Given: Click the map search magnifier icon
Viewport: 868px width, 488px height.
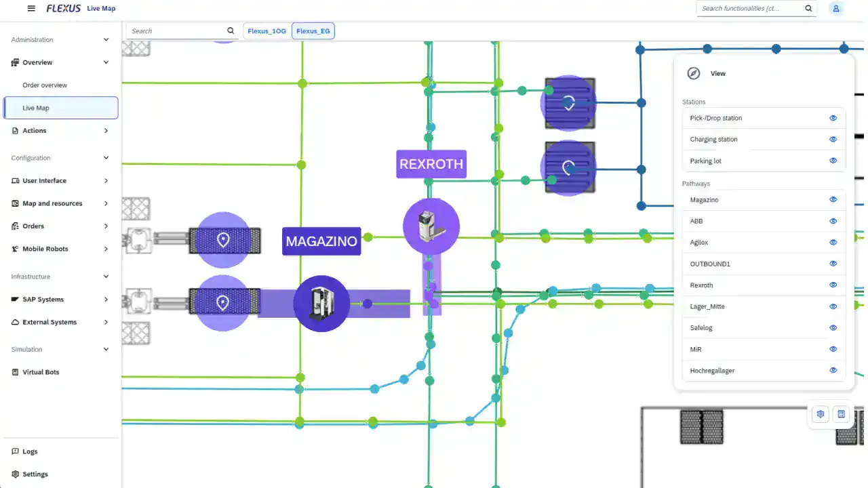Looking at the screenshot, I should point(231,30).
